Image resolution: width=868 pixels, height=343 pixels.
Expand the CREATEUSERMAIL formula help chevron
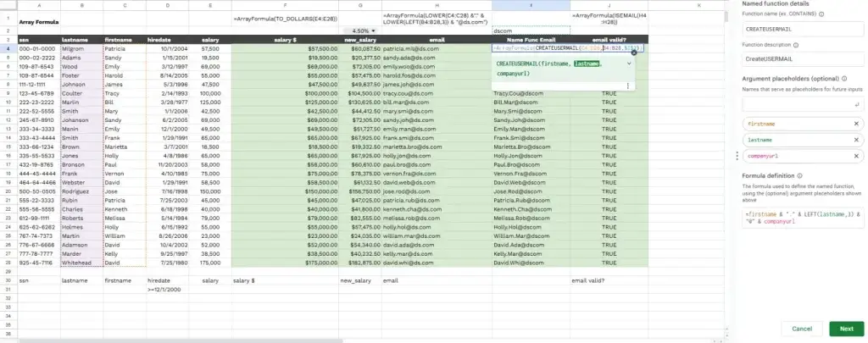point(629,64)
